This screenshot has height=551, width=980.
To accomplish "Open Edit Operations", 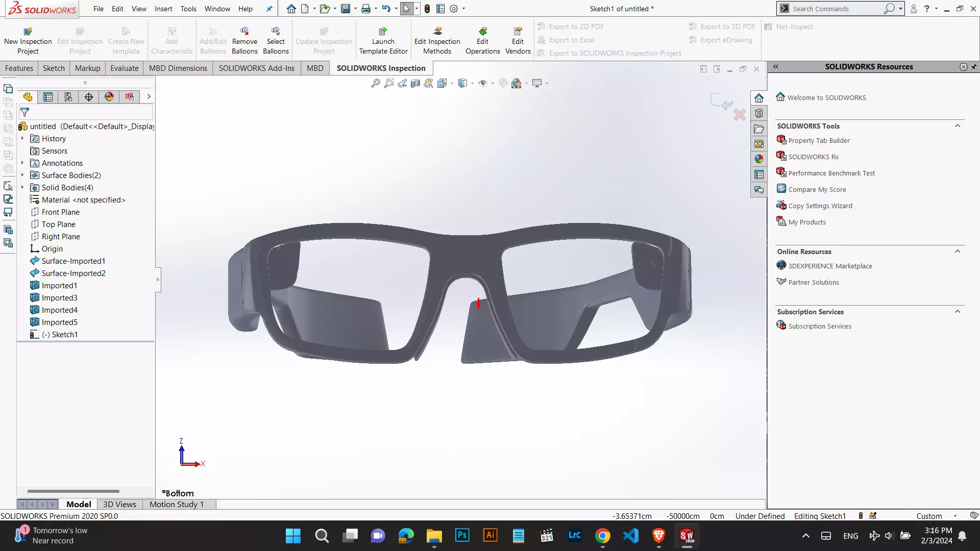I will click(482, 41).
